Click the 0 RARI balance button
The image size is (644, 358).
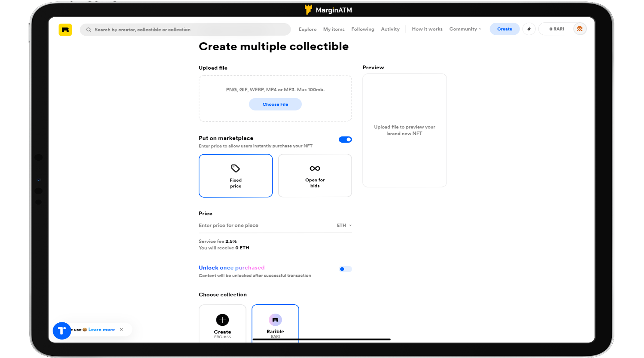click(x=556, y=29)
